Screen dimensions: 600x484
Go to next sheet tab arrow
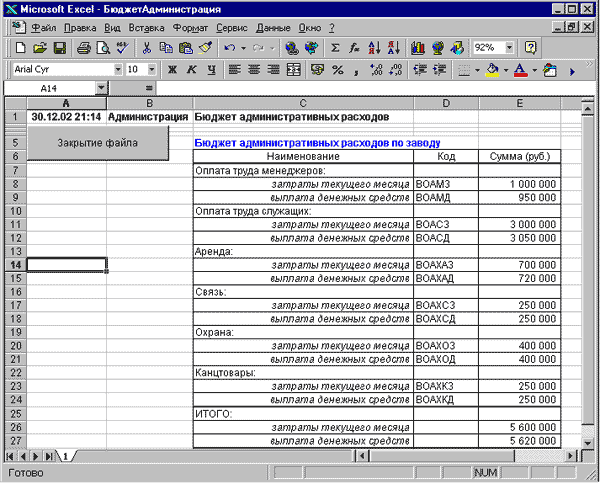36,456
